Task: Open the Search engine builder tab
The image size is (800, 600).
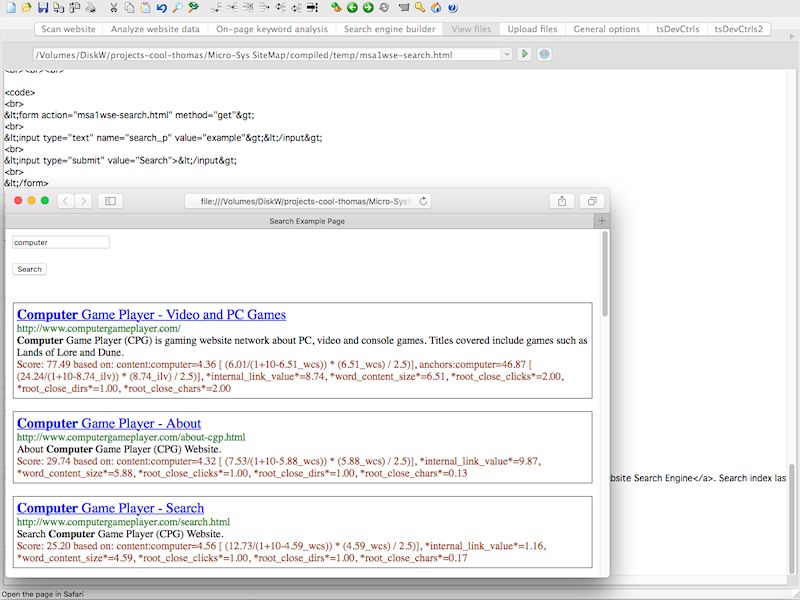Action: 389,29
